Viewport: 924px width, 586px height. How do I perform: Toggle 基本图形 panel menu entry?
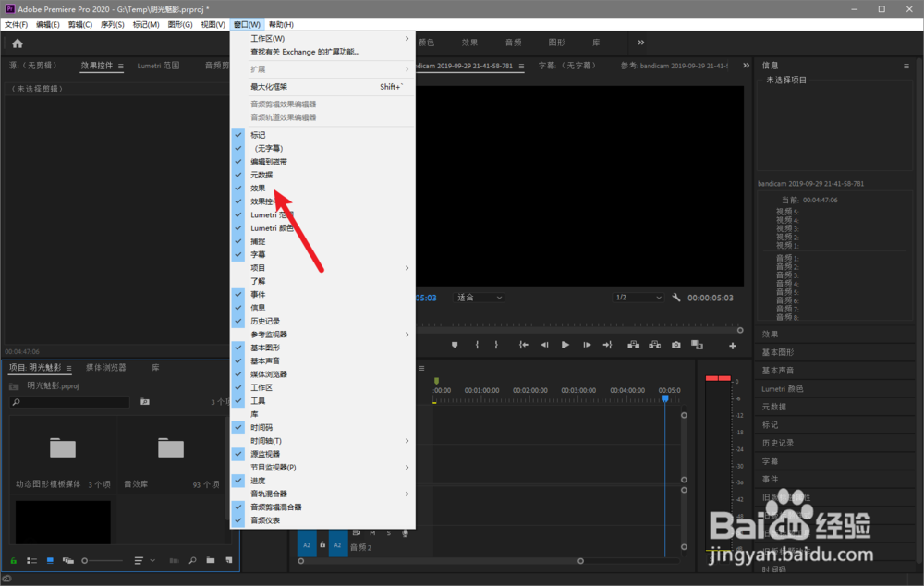point(322,348)
